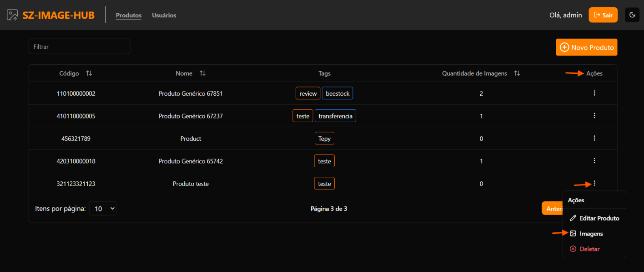Image resolution: width=644 pixels, height=272 pixels.
Task: Open actions menu for product 110100000002
Action: 594,93
